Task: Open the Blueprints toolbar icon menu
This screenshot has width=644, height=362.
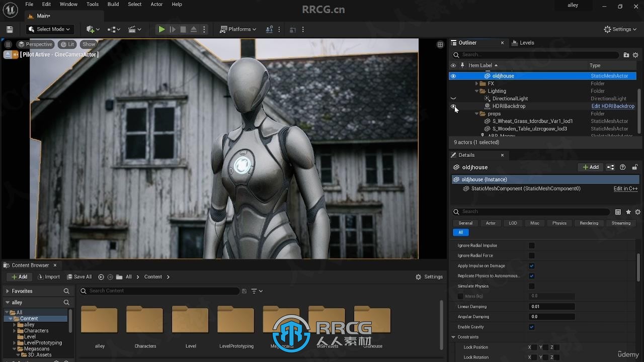Action: click(x=114, y=30)
